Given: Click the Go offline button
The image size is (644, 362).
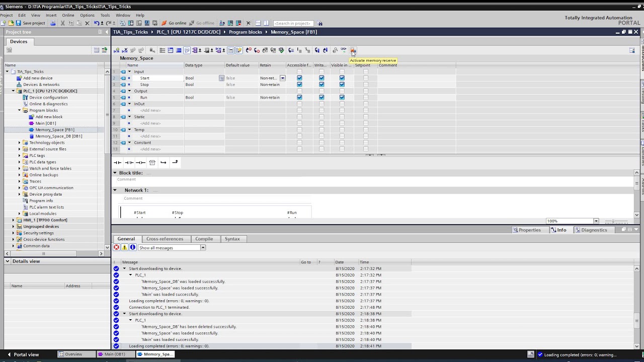Looking at the screenshot, I should [201, 23].
